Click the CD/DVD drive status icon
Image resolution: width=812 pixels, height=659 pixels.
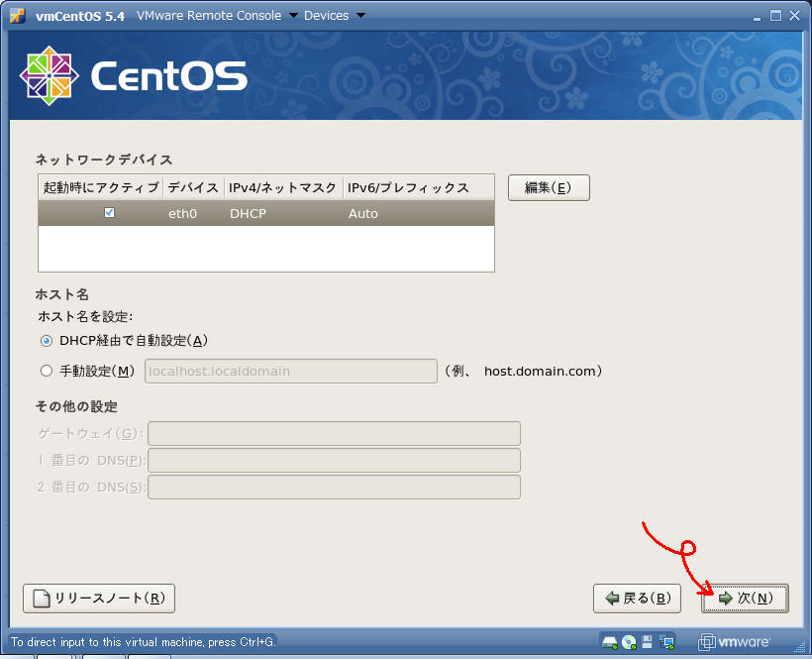[x=629, y=641]
